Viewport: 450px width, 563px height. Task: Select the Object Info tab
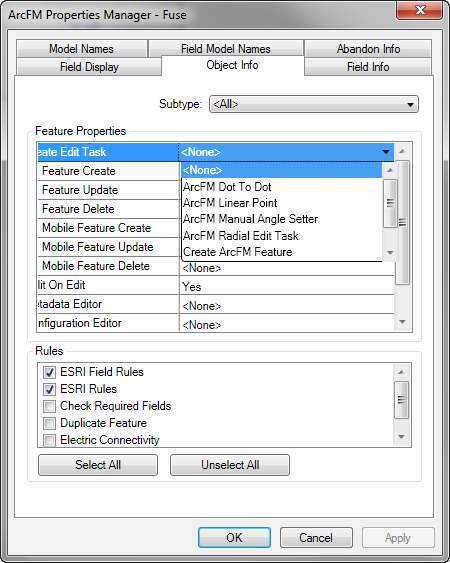coord(232,65)
